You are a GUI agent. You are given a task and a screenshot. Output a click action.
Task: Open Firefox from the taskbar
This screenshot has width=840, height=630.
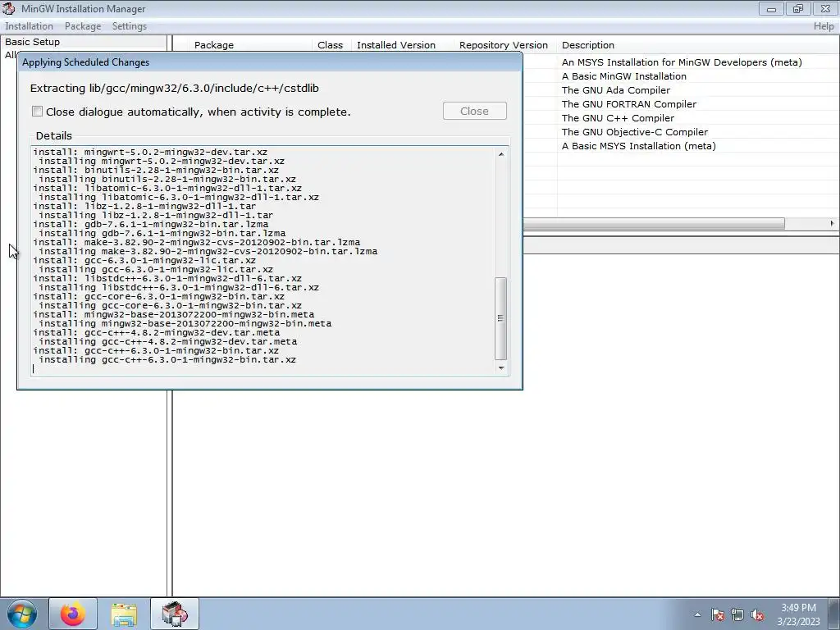coord(73,614)
